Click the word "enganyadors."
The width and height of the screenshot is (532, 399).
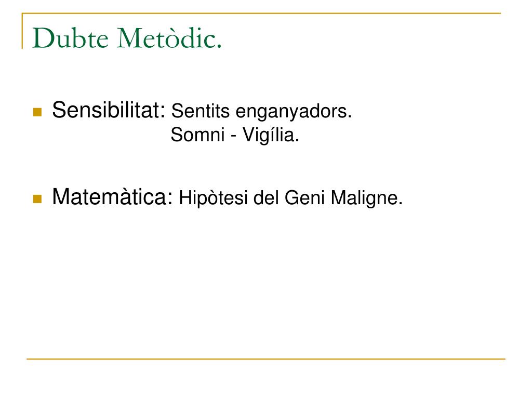click(x=294, y=111)
